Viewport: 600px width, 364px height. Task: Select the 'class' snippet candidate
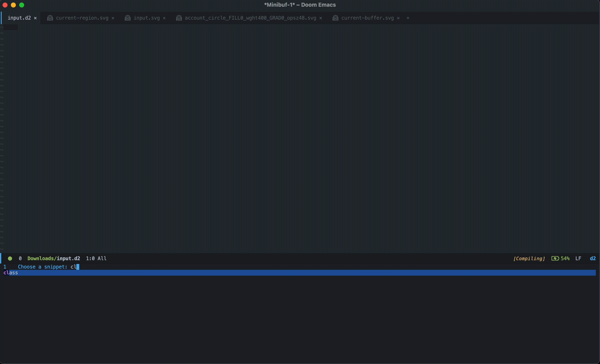coord(11,273)
